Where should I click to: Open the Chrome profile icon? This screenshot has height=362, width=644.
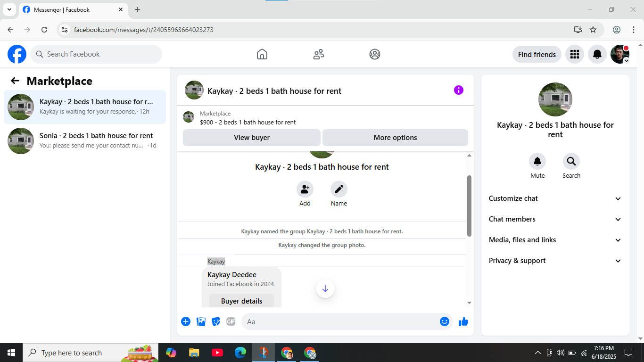coord(617,30)
